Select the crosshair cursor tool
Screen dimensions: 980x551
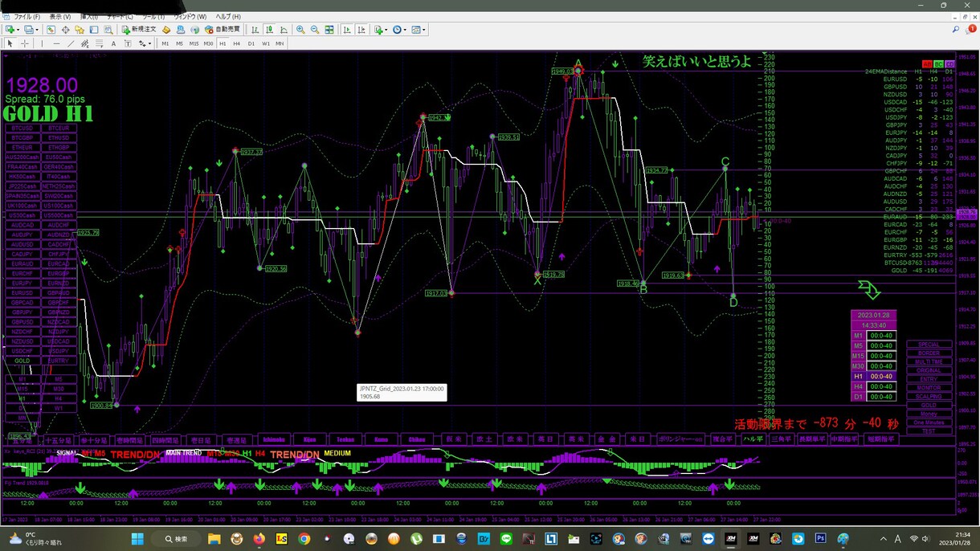click(x=25, y=43)
